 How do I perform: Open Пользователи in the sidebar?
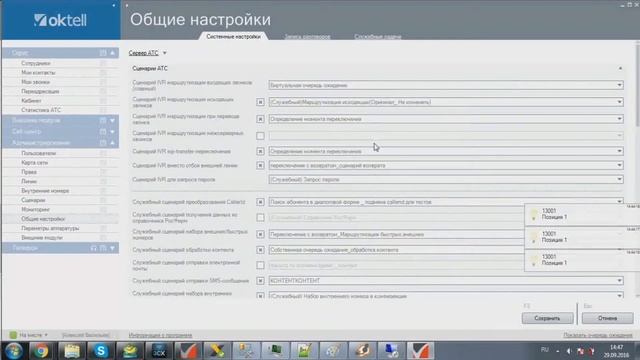pyautogui.click(x=38, y=153)
